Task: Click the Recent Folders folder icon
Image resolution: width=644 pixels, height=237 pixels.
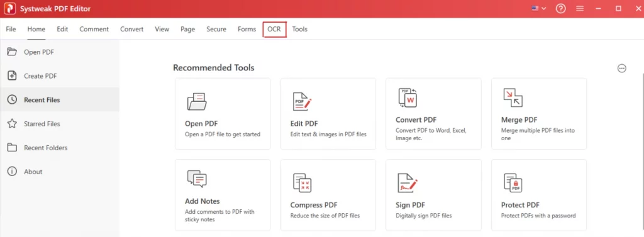Action: pos(13,148)
